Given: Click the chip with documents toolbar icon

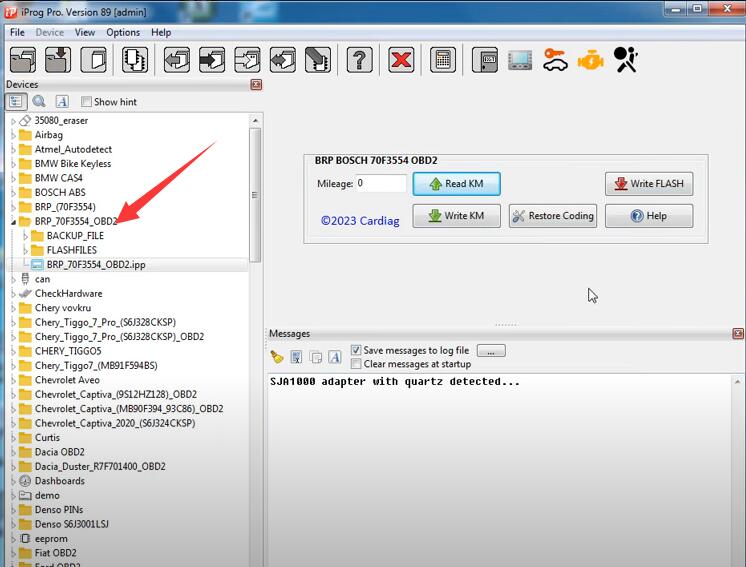Looking at the screenshot, I should click(x=135, y=60).
